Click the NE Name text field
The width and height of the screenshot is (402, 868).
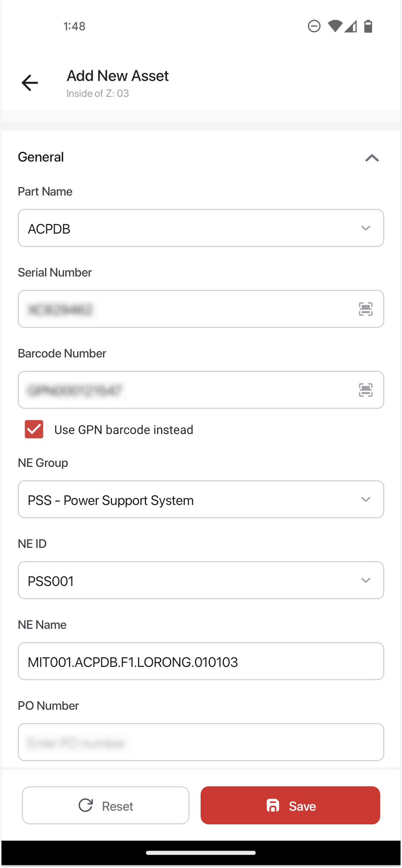pos(201,661)
